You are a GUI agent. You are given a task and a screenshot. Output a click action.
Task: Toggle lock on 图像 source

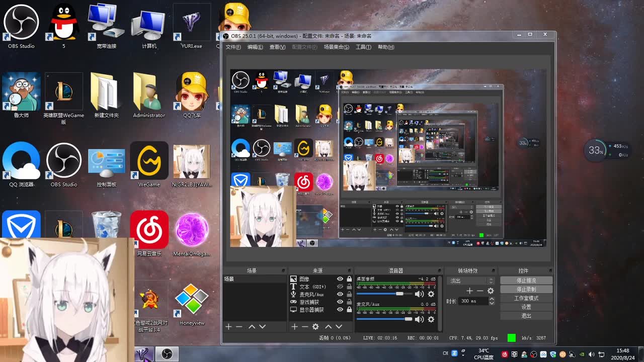point(349,279)
